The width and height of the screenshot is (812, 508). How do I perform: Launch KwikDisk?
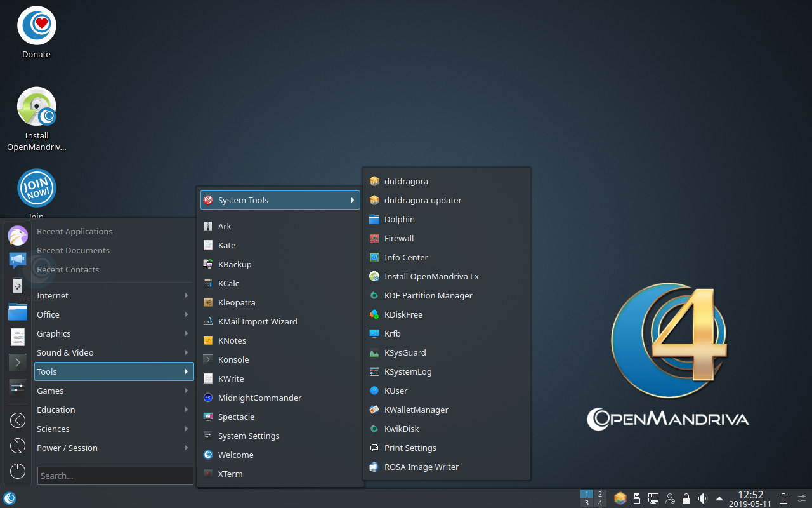tap(446, 429)
